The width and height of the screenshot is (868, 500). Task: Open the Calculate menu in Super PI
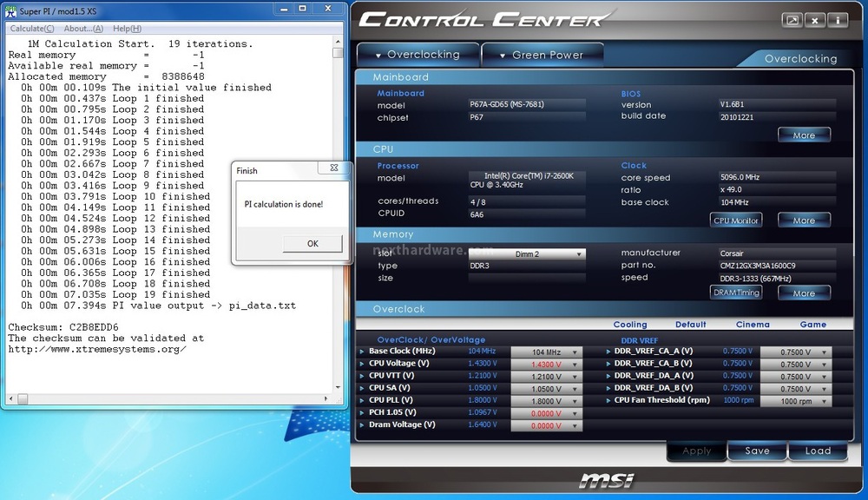click(x=32, y=29)
